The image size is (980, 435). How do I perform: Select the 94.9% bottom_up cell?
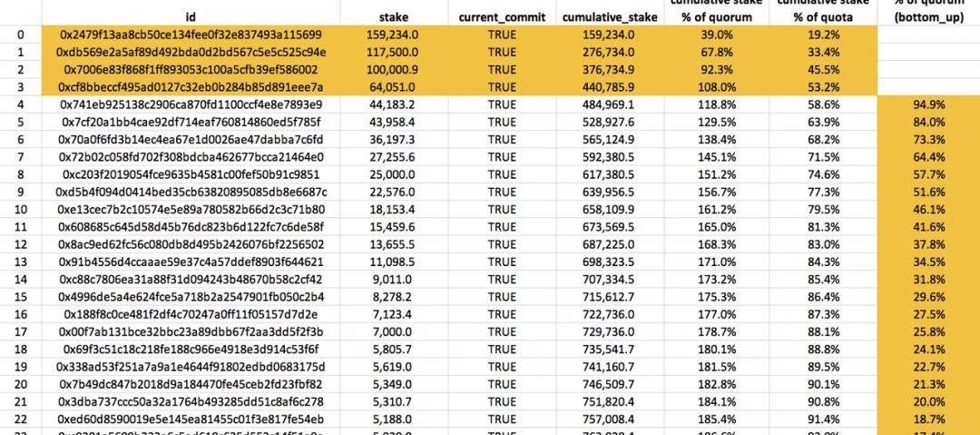929,104
